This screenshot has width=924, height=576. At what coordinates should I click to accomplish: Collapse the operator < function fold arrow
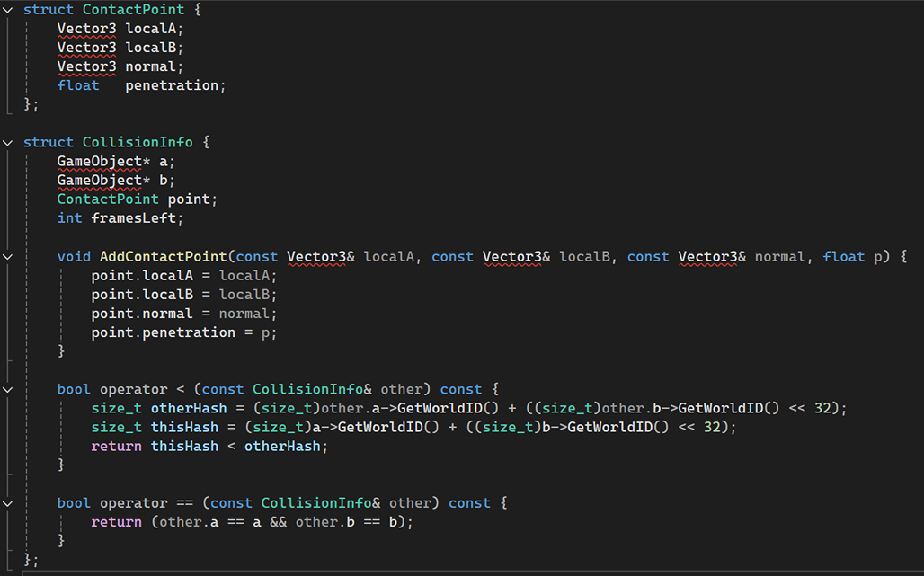8,389
